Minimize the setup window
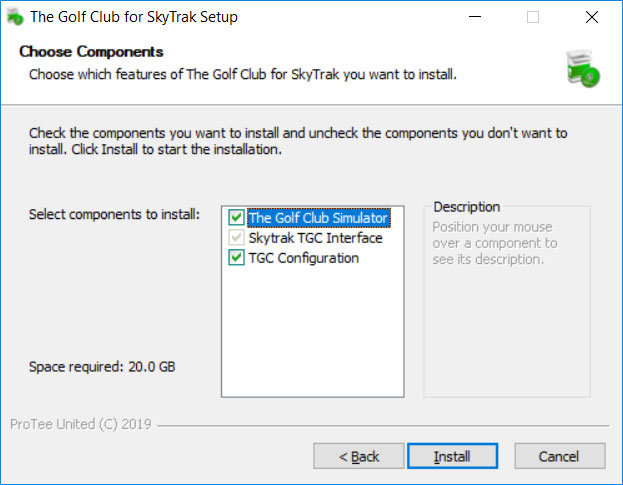 475,17
